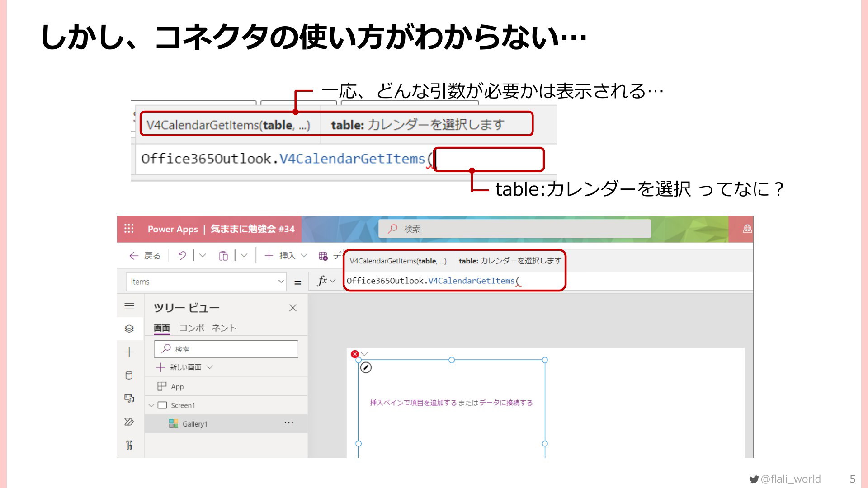Screen dimensions: 868x488
Task: Open the data cylinder icon in sidebar
Action: (x=129, y=375)
